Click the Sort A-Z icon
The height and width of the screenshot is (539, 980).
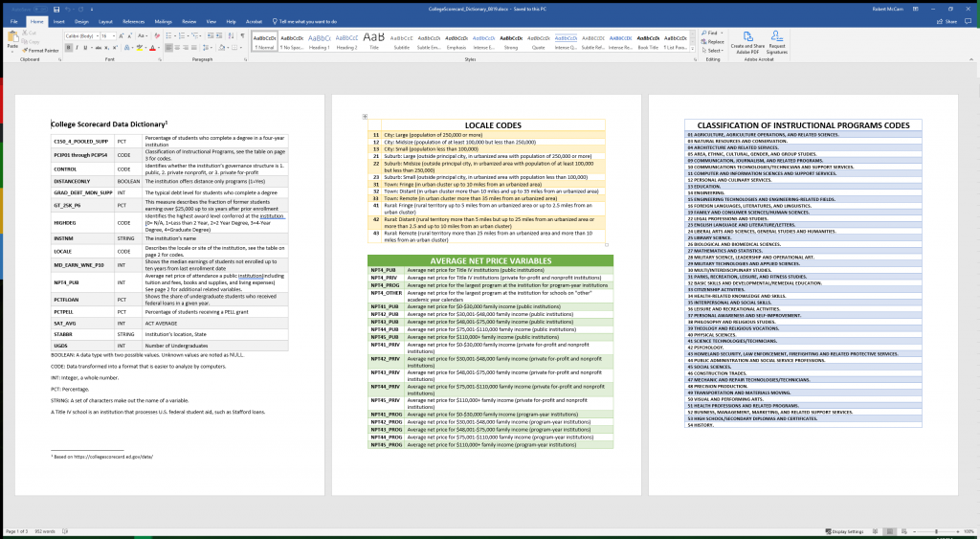232,35
